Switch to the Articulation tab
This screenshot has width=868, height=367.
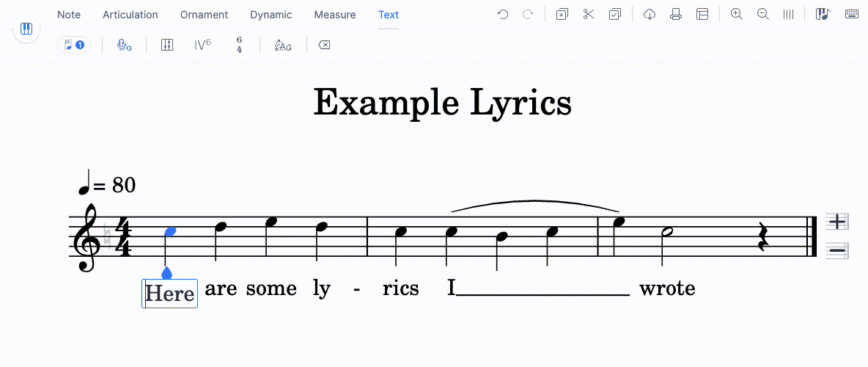pos(130,15)
